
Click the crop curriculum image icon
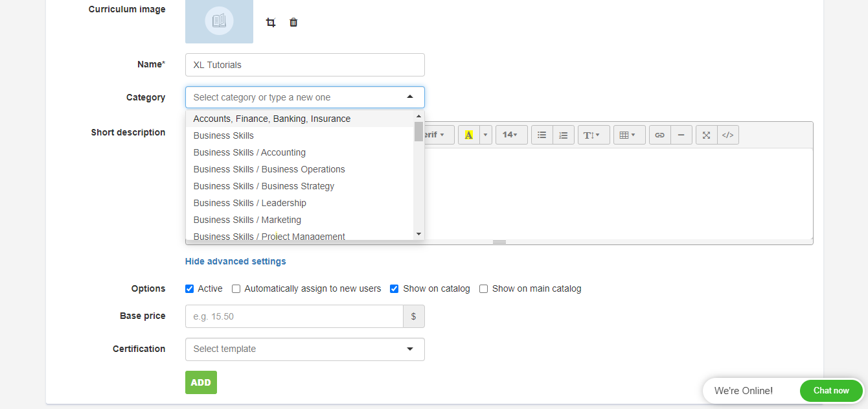[x=271, y=23]
